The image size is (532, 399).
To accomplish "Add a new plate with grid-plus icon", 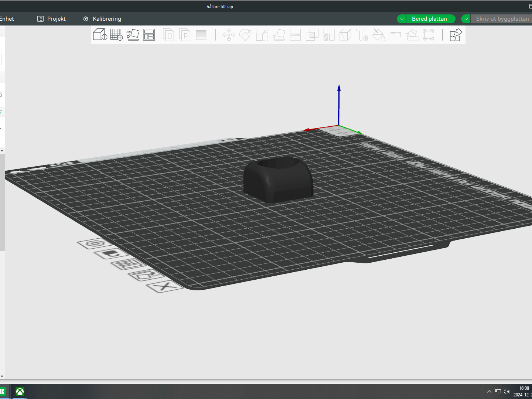I will coord(116,35).
